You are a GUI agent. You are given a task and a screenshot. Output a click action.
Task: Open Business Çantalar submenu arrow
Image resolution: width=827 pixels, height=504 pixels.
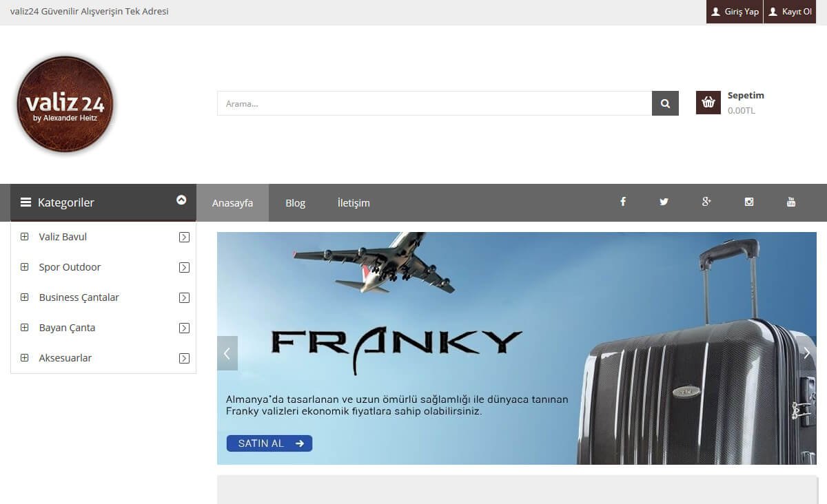184,298
